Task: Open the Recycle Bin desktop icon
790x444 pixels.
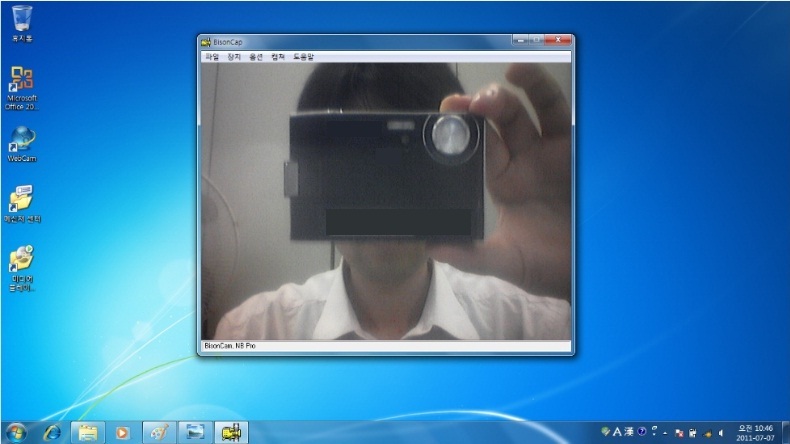Action: click(22, 23)
